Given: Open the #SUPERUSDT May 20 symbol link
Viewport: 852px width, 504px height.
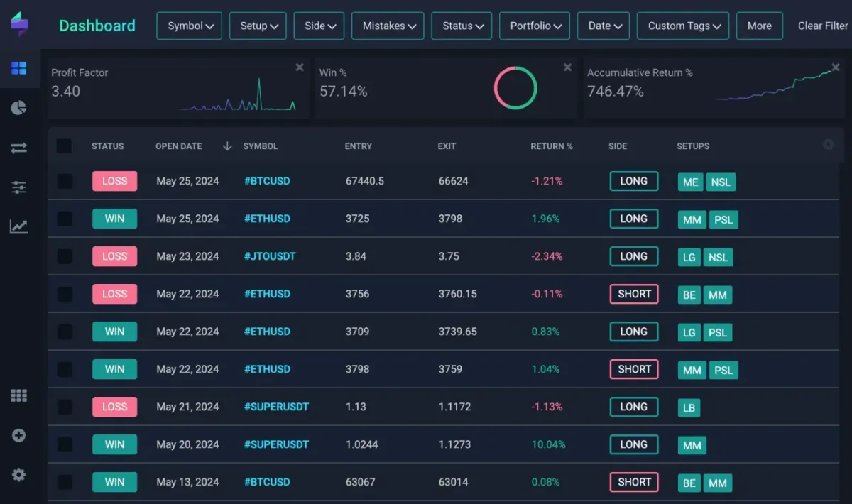Looking at the screenshot, I should (x=276, y=444).
